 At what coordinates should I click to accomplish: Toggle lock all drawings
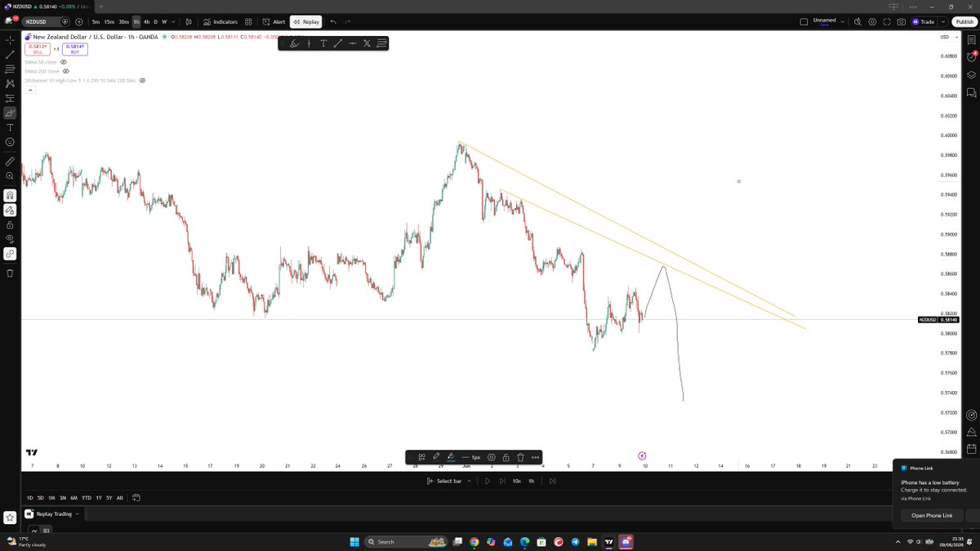(x=10, y=224)
